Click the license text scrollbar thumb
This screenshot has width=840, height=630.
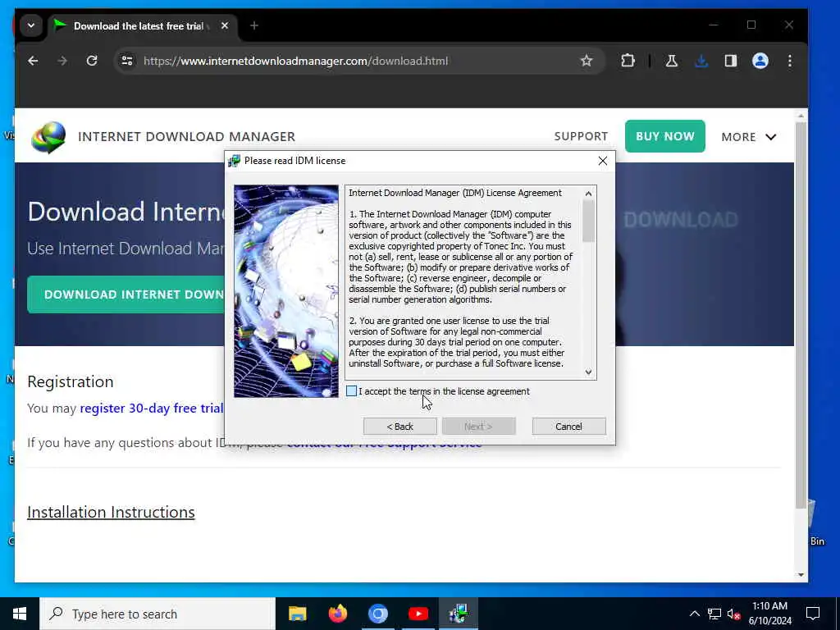(588, 221)
